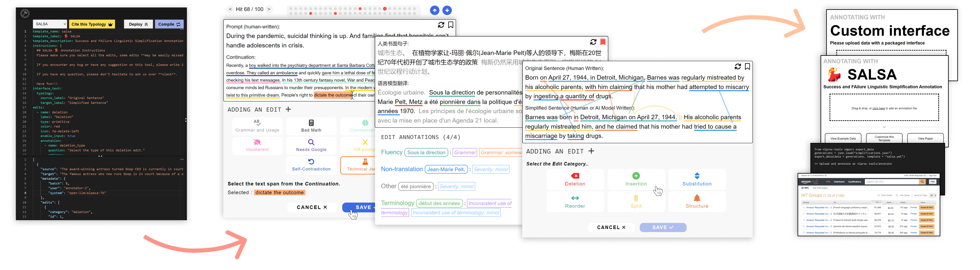
Task: Click MTurk Search All HITs field
Action: tap(892, 182)
